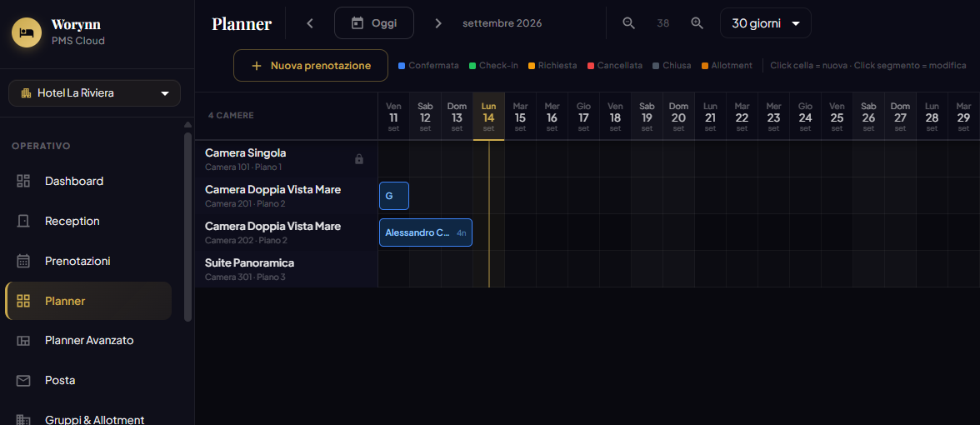This screenshot has height=425, width=980.
Task: Create a Nuova prenotazione
Action: click(x=311, y=66)
